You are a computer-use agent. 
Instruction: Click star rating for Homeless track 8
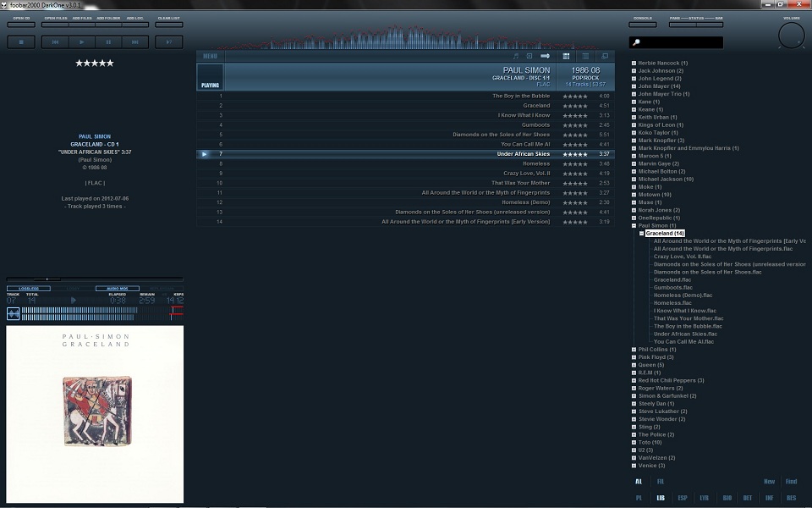point(575,163)
